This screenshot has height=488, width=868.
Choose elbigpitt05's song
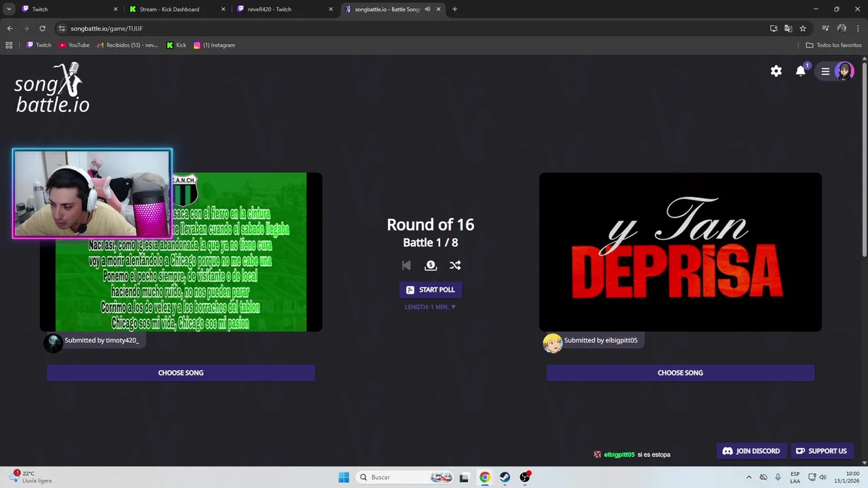(680, 373)
